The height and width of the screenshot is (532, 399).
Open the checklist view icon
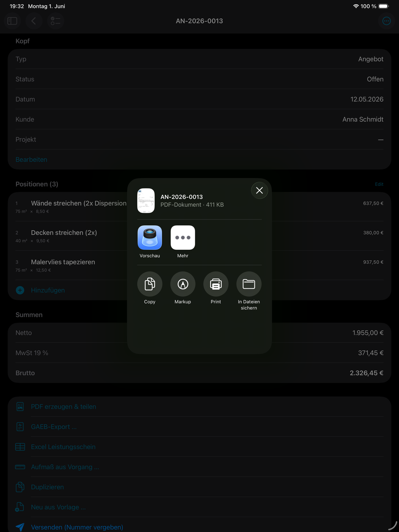[55, 21]
